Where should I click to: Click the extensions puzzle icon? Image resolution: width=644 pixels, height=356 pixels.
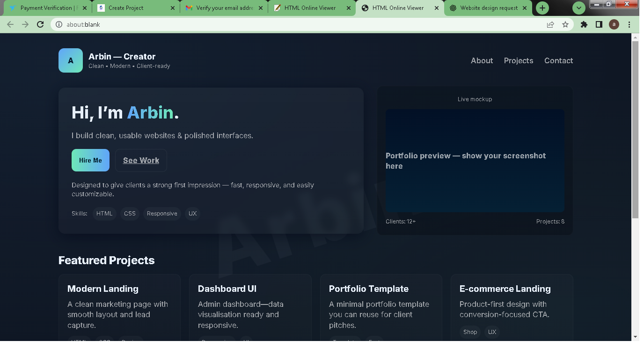584,24
